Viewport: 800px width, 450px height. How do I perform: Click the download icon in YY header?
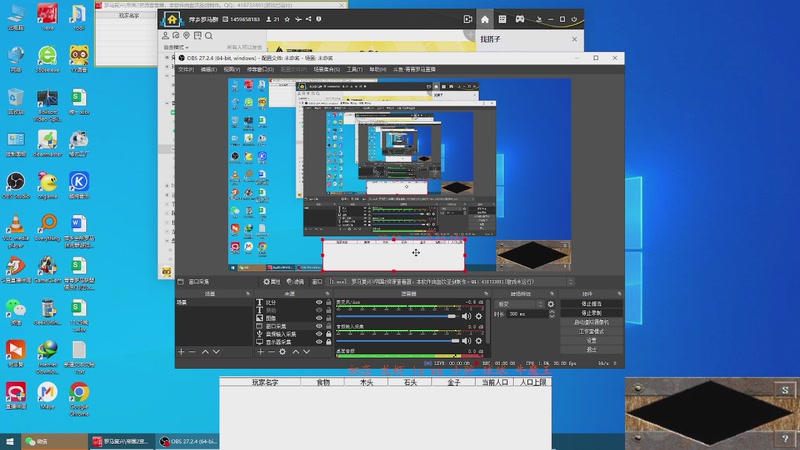click(539, 19)
